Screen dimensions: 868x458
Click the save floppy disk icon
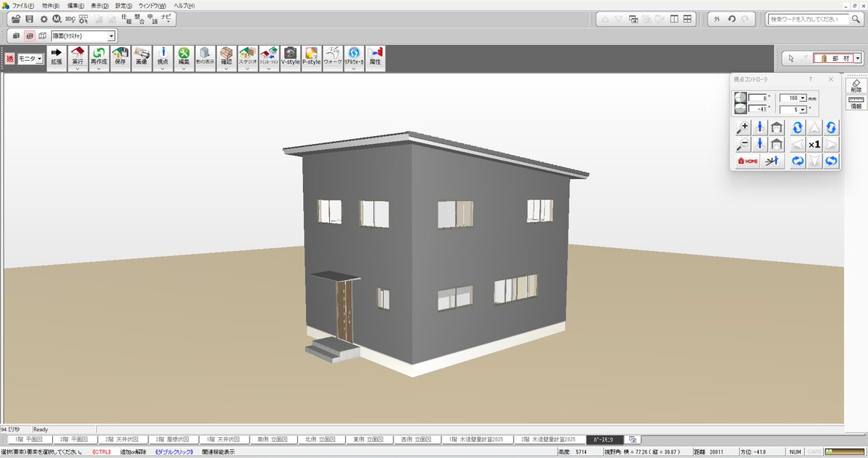(x=30, y=19)
